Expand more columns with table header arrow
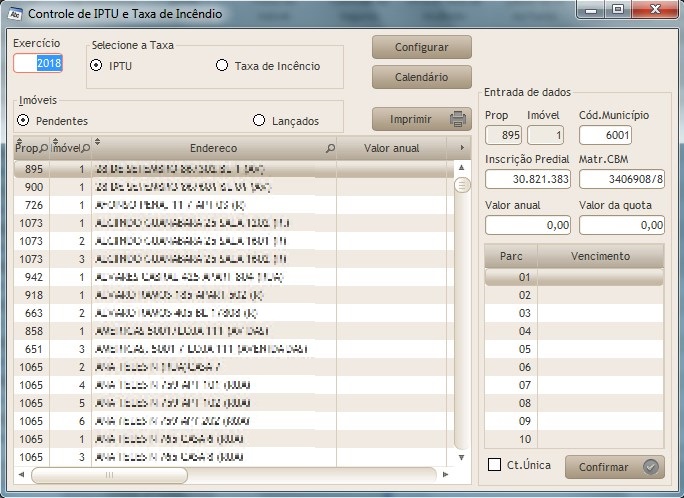The image size is (684, 498). pos(462,148)
